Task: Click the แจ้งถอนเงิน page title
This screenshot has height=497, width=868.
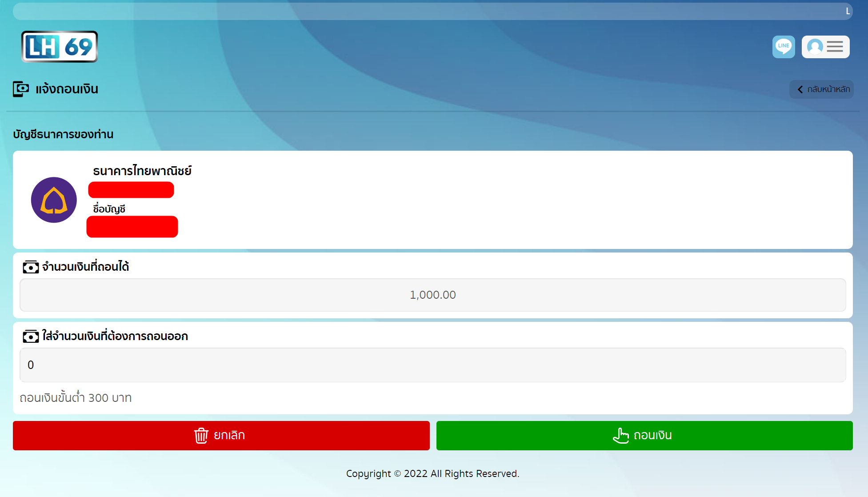Action: pyautogui.click(x=67, y=89)
